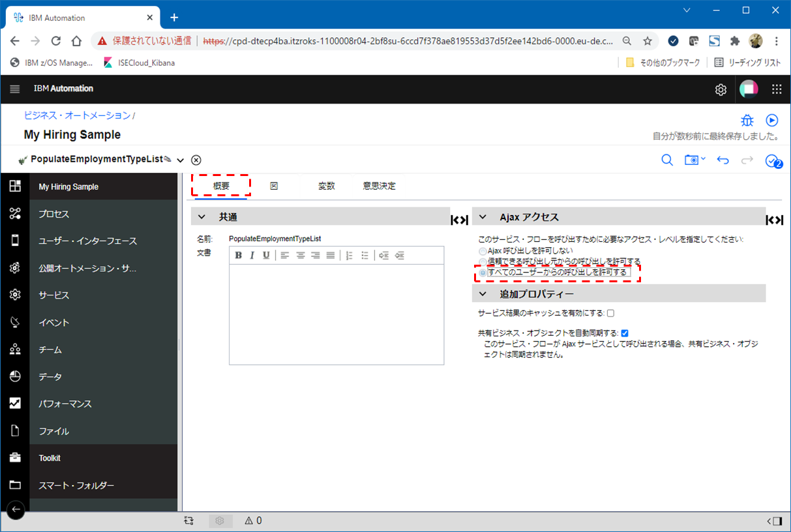Open the ISECloud_Kibana bookmark
This screenshot has width=791, height=532.
[139, 63]
